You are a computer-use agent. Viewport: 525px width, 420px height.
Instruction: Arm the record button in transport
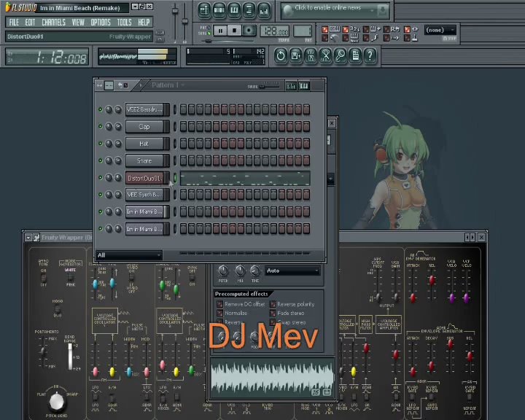point(249,31)
